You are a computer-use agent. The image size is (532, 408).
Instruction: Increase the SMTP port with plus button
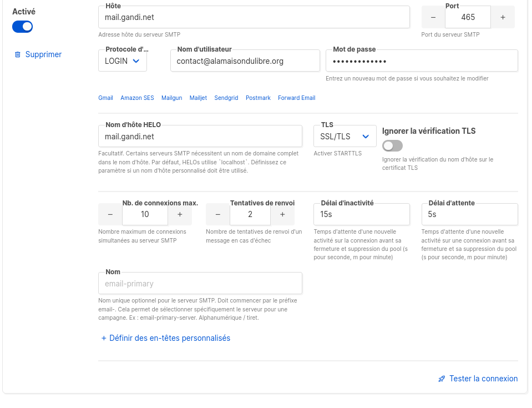[x=503, y=17]
